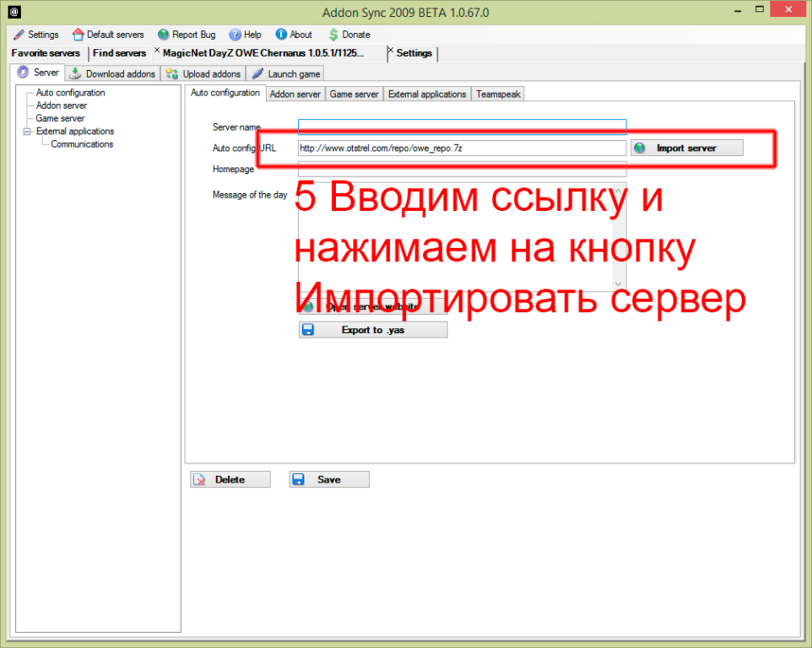Click the Report Bug globe icon
This screenshot has height=648, width=812.
click(x=164, y=35)
